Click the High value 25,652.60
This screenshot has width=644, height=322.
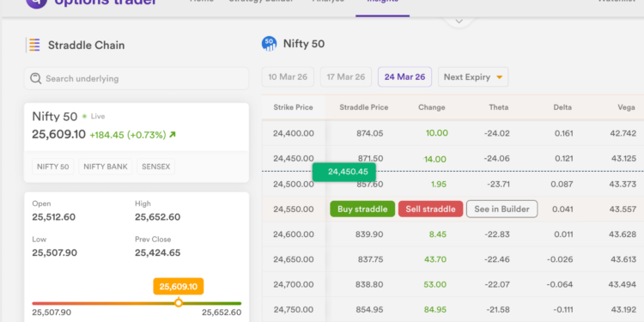[x=158, y=217]
